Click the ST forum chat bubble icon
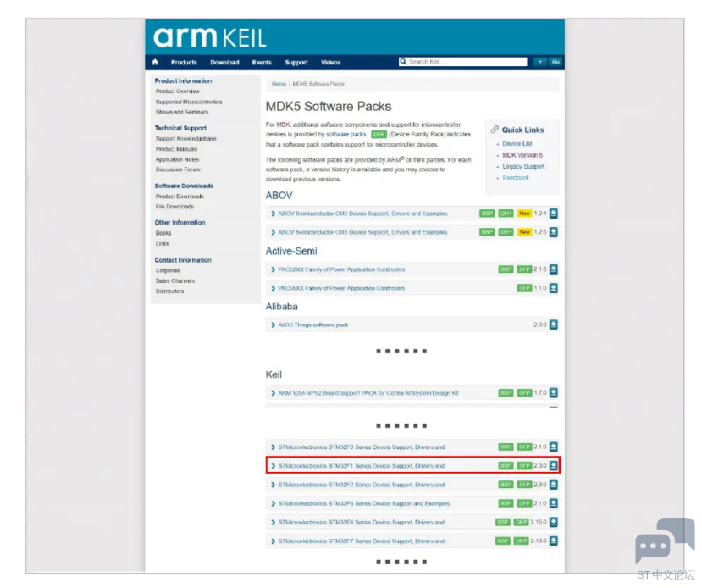The image size is (702, 588). 665,542
